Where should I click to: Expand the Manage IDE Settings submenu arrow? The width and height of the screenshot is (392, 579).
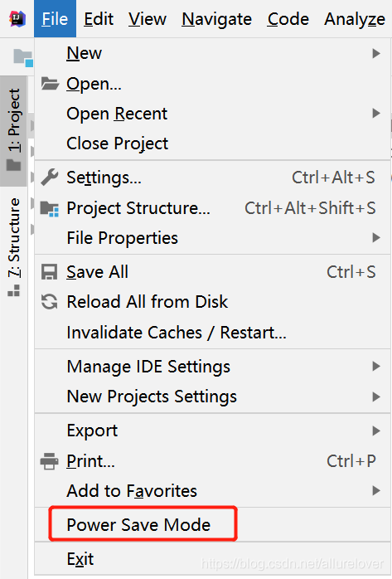(376, 367)
